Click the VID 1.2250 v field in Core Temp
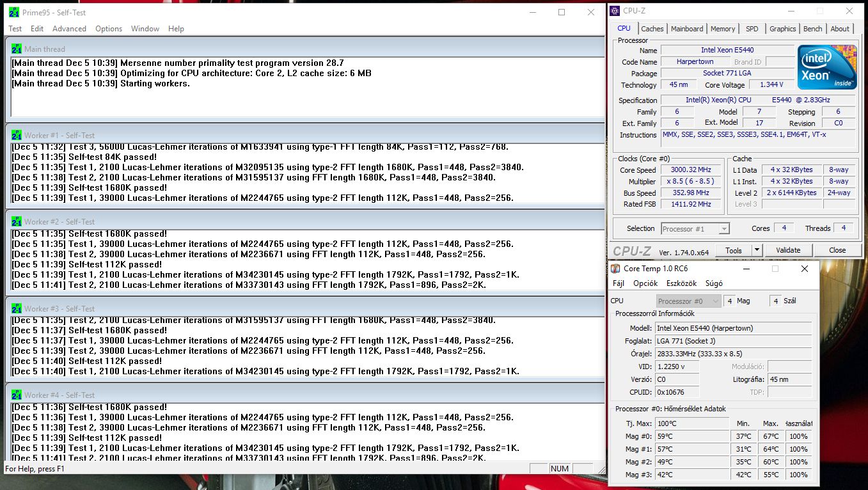The width and height of the screenshot is (868, 490). (x=677, y=367)
